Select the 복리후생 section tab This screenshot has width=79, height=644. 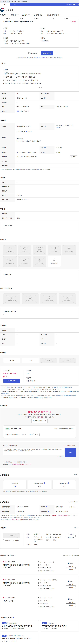(x=51, y=19)
